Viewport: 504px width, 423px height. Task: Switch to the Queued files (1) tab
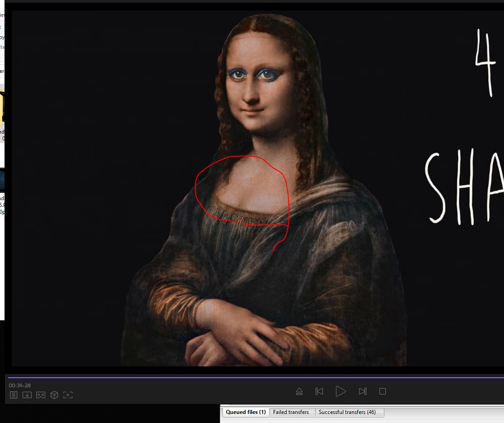pos(245,412)
